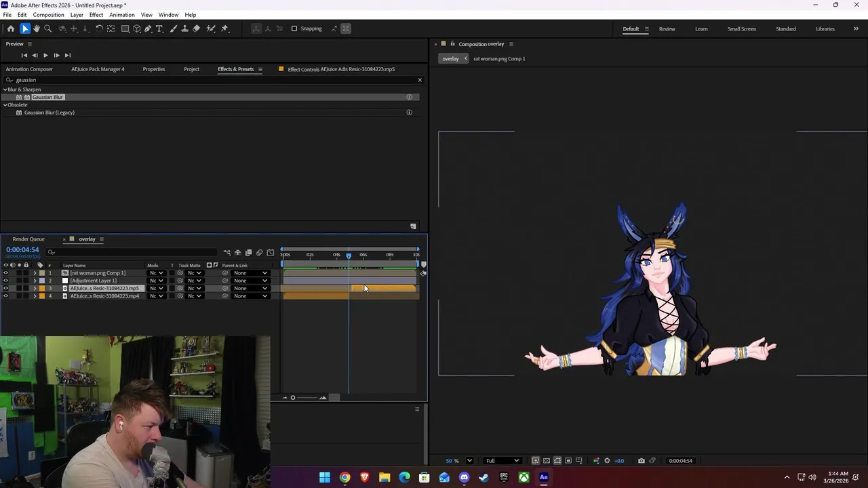This screenshot has width=868, height=488.
Task: Select the Pen tool
Action: (148, 28)
